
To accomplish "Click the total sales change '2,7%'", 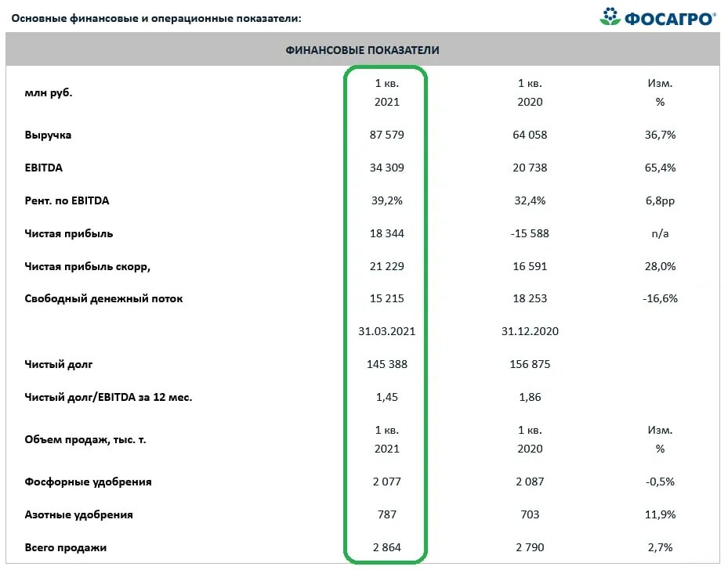I will click(660, 548).
